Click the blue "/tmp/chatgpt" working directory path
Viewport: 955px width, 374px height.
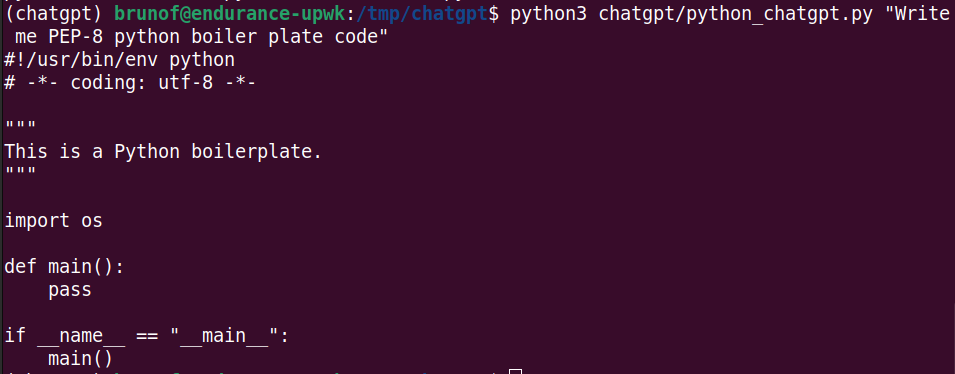click(422, 14)
